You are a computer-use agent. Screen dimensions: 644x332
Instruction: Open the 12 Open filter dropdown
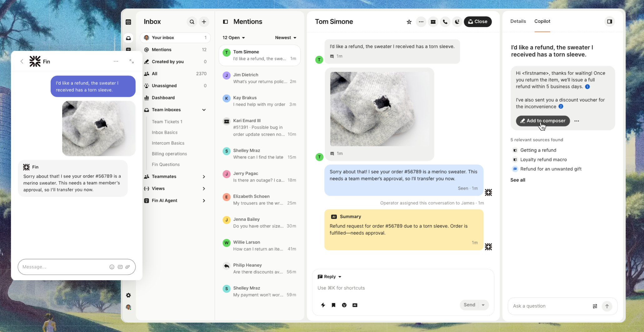coord(234,38)
